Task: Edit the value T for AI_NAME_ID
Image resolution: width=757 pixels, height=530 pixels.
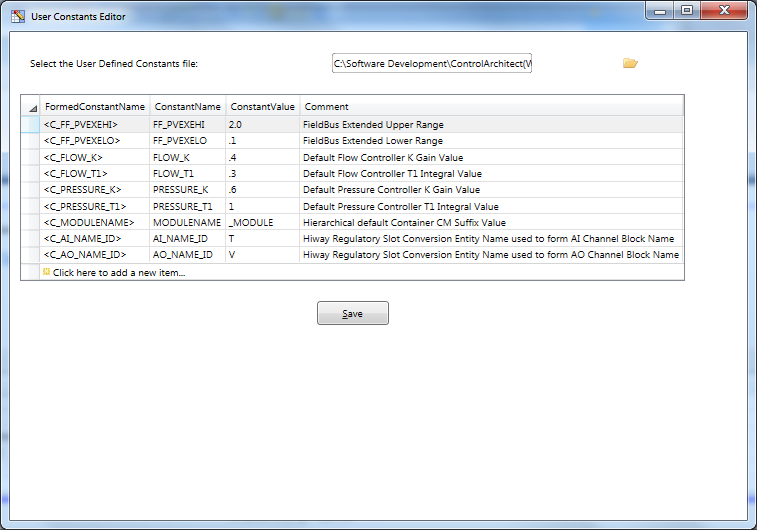Action: tap(263, 238)
